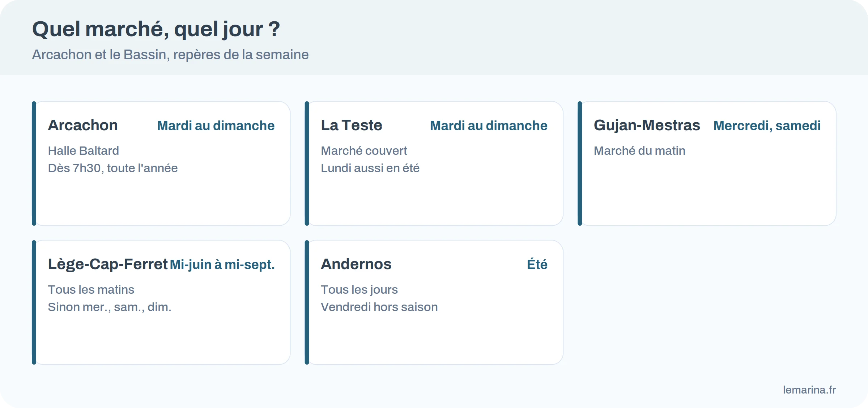Screen dimensions: 868x408
Task: Click the 'Marché du matin' text
Action: tap(639, 150)
